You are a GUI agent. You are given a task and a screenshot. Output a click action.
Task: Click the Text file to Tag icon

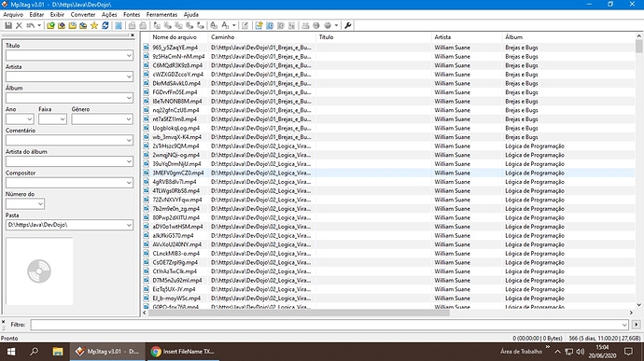189,25
